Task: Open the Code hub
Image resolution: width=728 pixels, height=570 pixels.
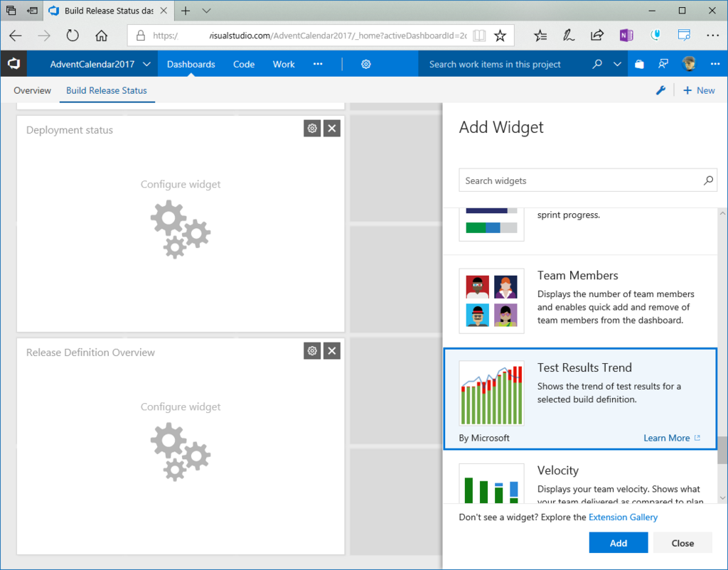Action: tap(244, 64)
